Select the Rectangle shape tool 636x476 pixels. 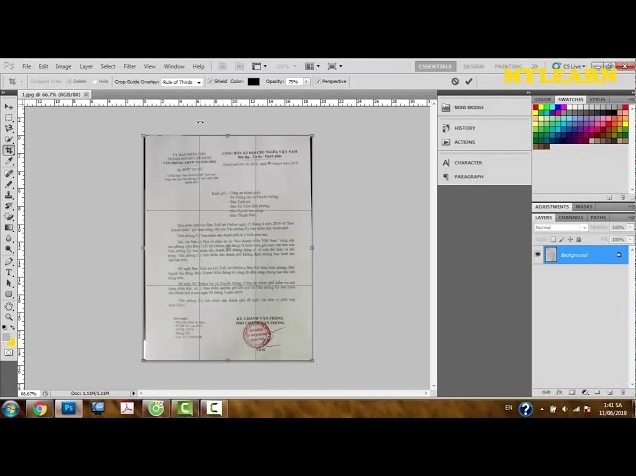[x=9, y=294]
